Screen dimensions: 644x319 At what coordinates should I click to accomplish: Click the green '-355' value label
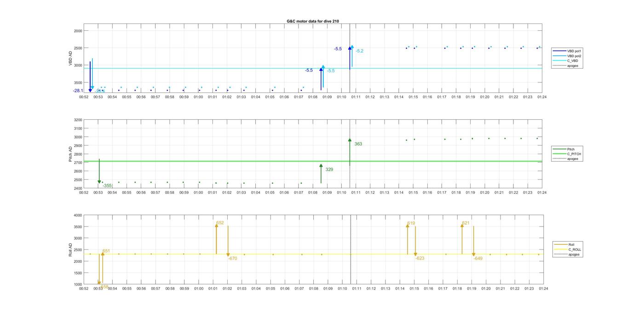pyautogui.click(x=107, y=186)
